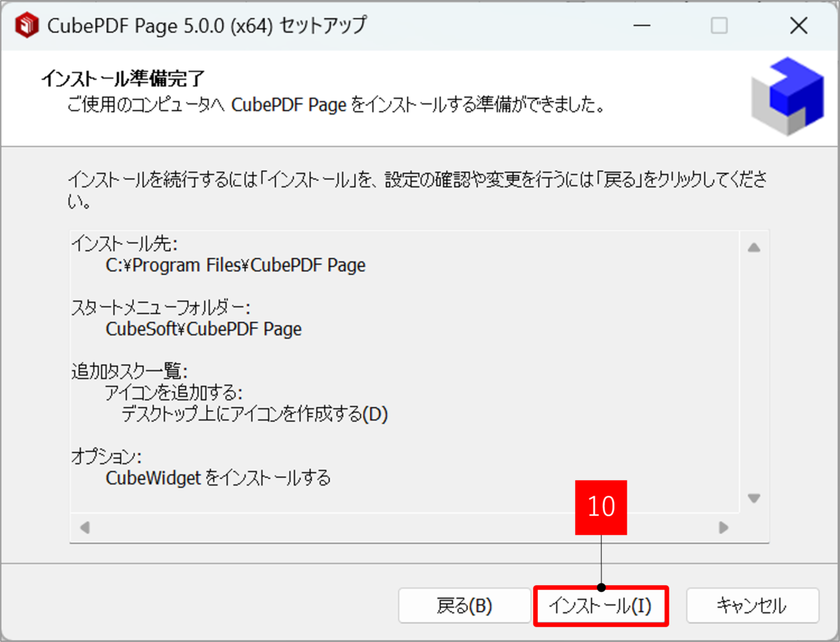Click the 戻る(B) button
The width and height of the screenshot is (840, 642).
(x=465, y=605)
